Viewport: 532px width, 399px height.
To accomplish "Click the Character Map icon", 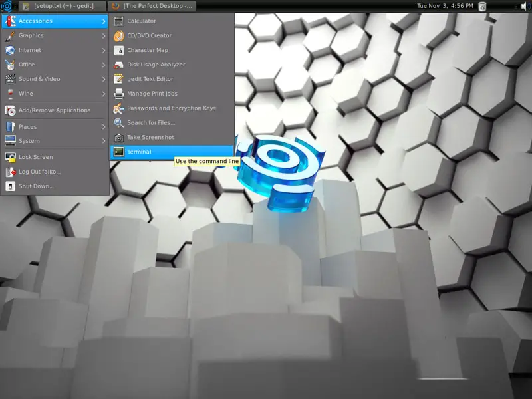I will click(x=119, y=51).
